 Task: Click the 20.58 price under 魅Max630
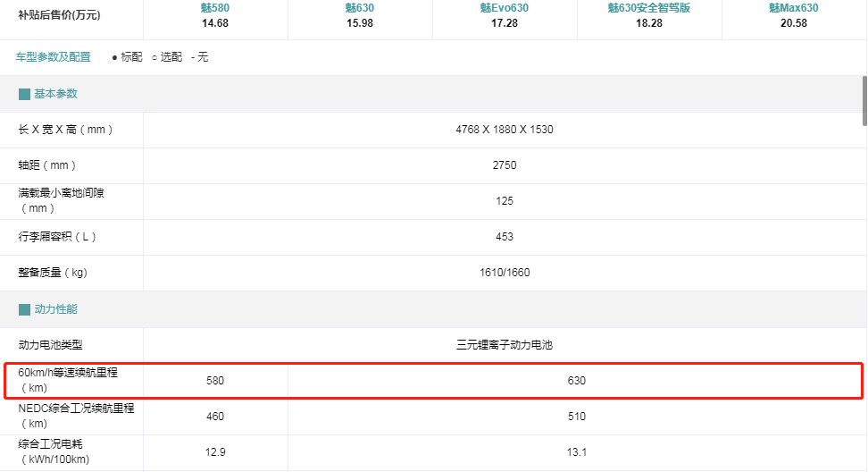point(793,23)
